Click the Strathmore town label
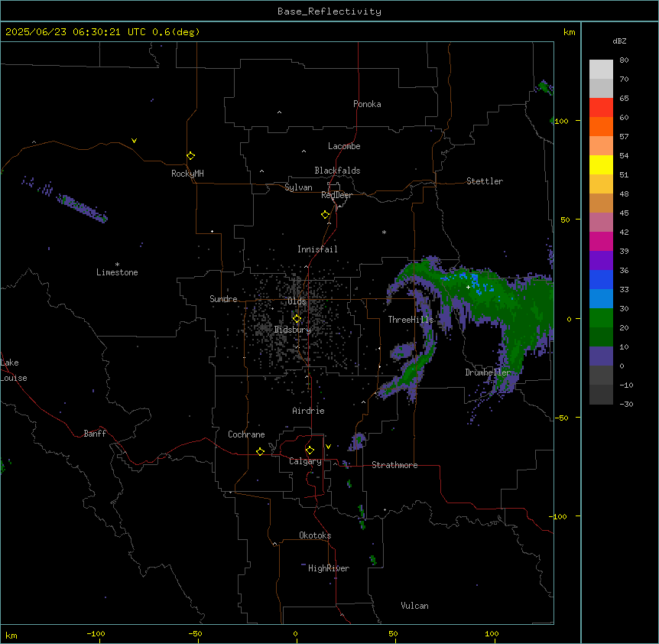659x644 pixels. coord(394,465)
